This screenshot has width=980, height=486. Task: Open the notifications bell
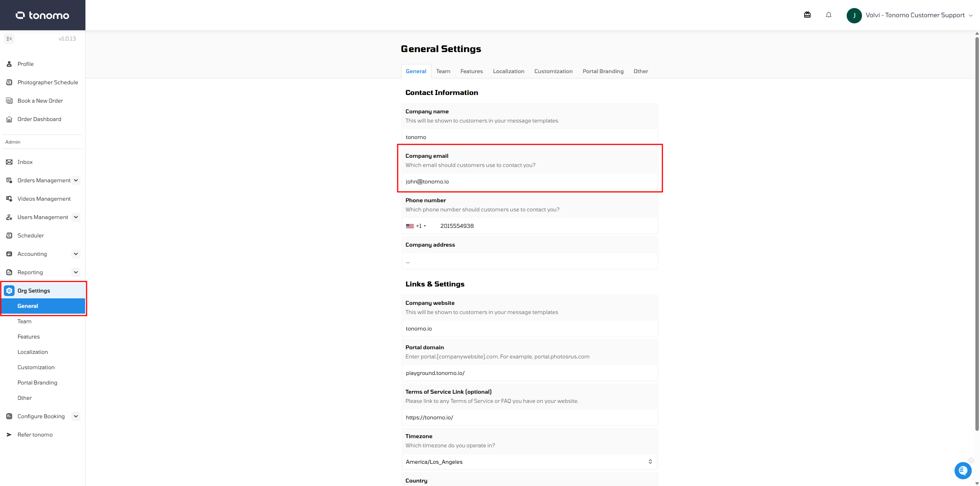click(x=829, y=15)
